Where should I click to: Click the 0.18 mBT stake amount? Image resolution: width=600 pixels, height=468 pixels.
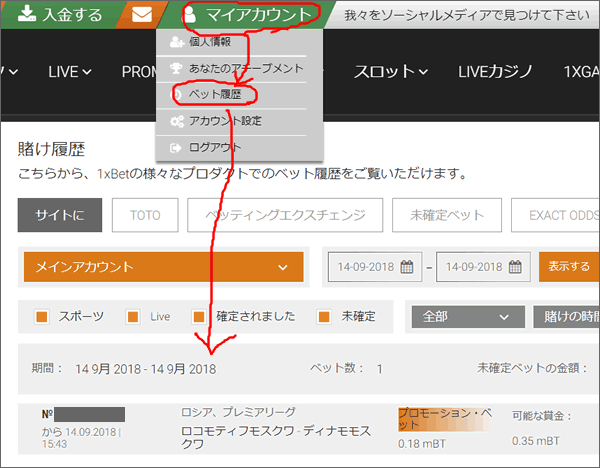(x=422, y=444)
